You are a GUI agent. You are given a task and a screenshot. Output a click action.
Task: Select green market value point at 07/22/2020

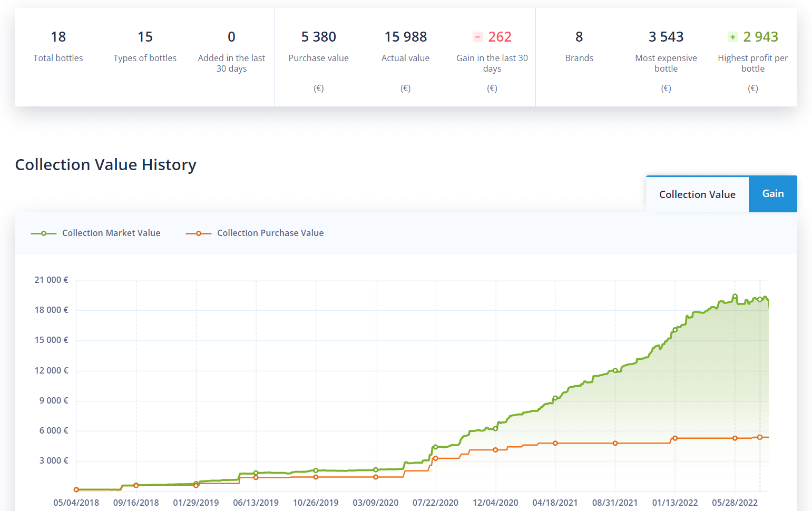click(x=435, y=447)
